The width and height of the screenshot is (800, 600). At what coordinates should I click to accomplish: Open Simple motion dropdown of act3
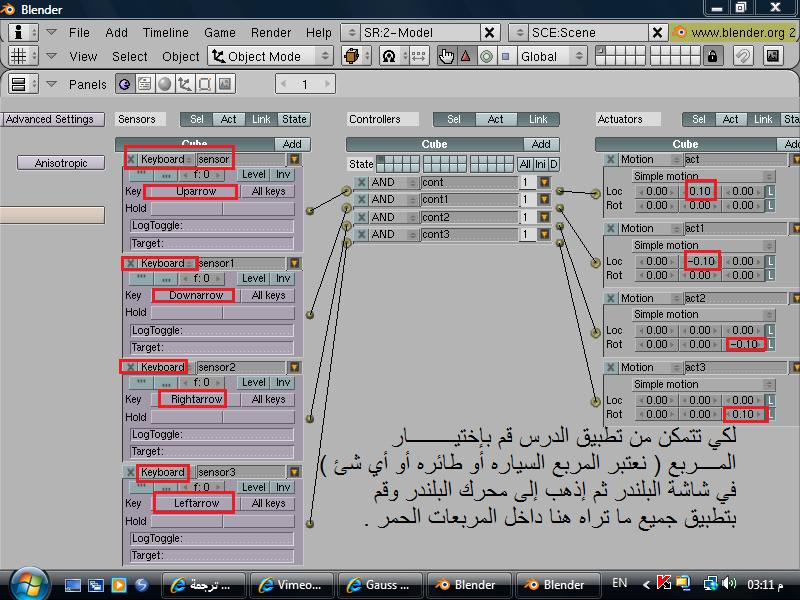click(703, 384)
